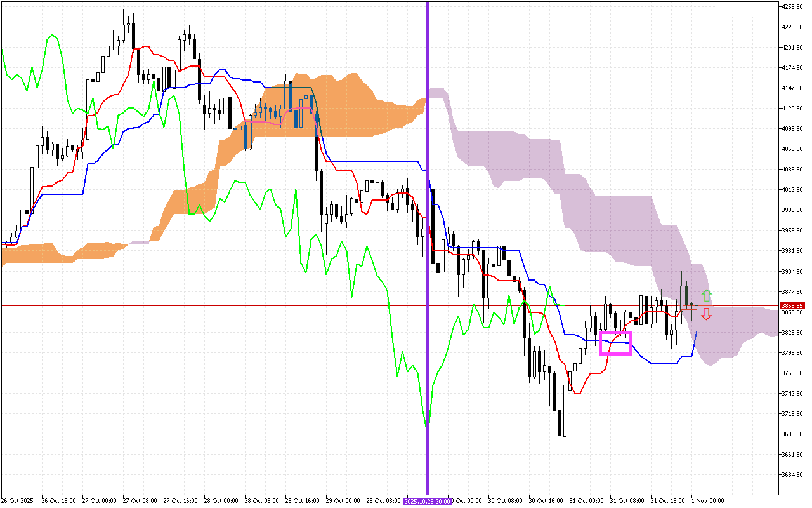This screenshot has width=812, height=508.
Task: Click the current price label 3858.65
Action: tap(792, 306)
